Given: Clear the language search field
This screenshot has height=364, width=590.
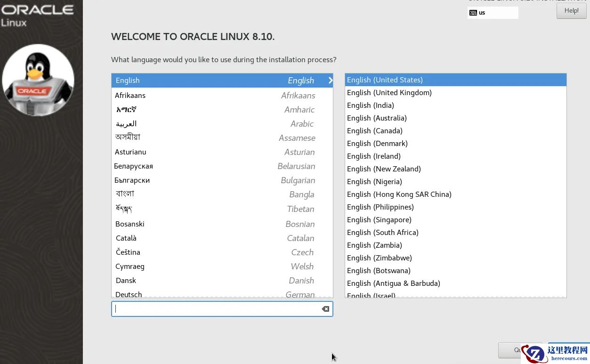Looking at the screenshot, I should point(325,309).
